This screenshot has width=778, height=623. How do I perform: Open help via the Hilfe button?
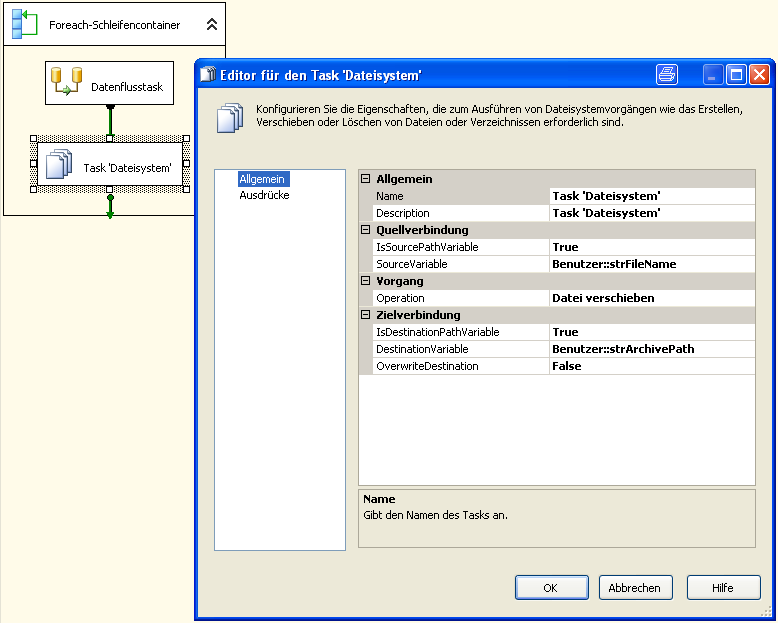click(724, 588)
